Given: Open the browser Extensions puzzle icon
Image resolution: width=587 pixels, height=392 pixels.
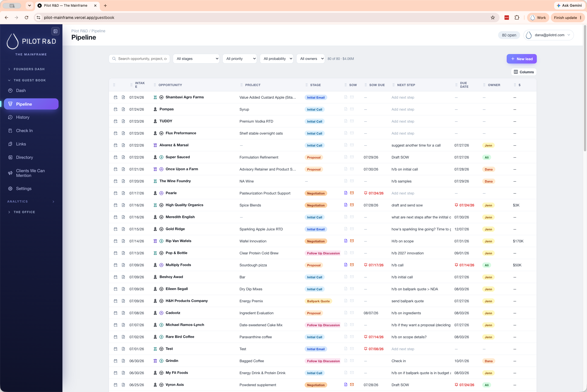Looking at the screenshot, I should click(517, 18).
